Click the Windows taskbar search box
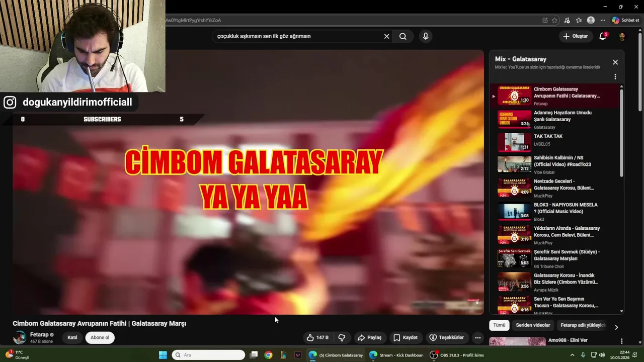Screen dimensions: 644x362 [208, 355]
